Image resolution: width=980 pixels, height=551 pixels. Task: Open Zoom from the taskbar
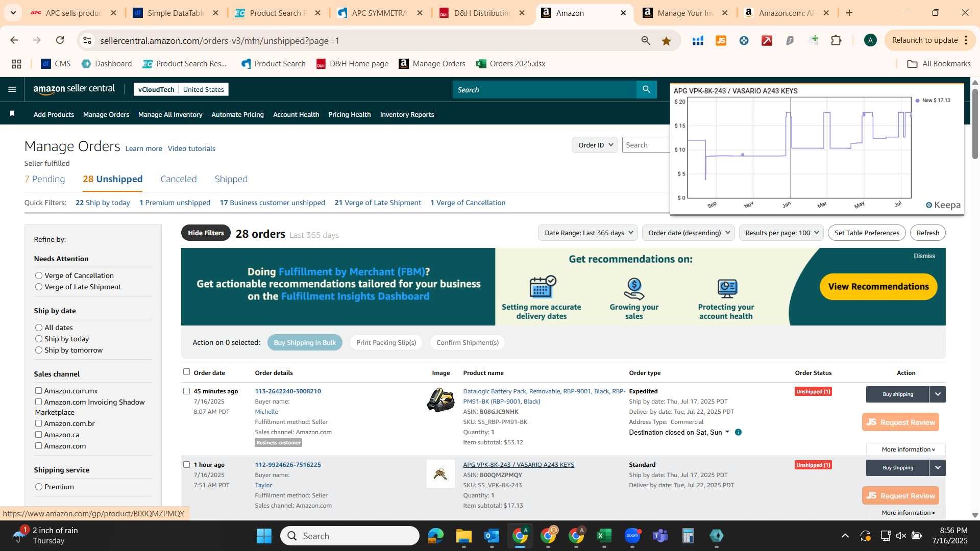632,536
